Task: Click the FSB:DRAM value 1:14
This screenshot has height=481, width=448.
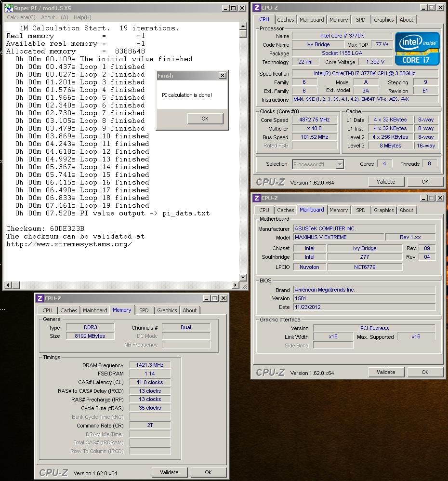Action: (x=150, y=374)
